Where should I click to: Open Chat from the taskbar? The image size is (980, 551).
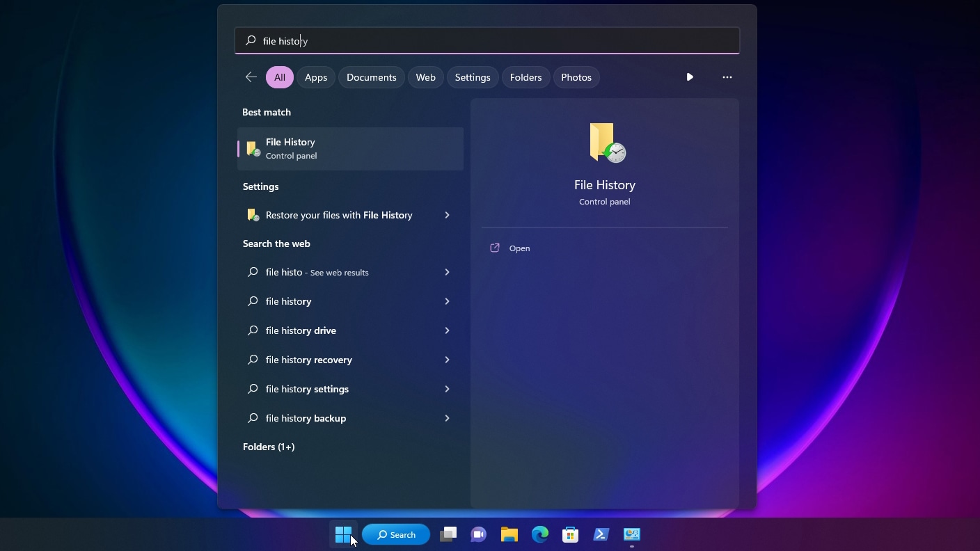tap(478, 534)
